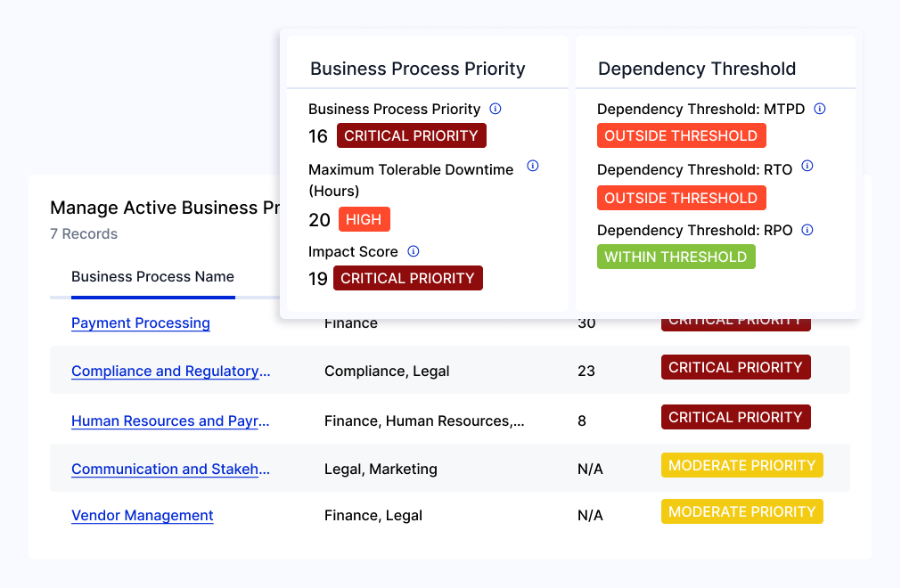Click CRITICAL PRIORITY badge next to 16
The image size is (901, 588).
pyautogui.click(x=412, y=135)
